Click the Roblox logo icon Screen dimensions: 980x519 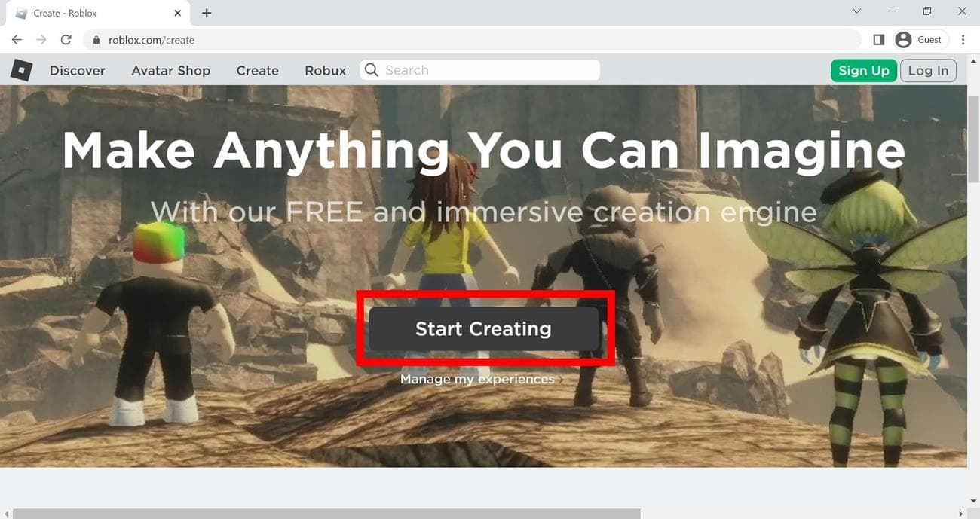point(20,70)
